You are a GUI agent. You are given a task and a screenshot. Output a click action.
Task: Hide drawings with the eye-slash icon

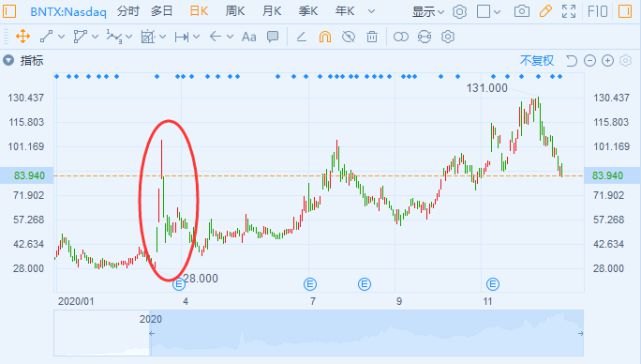[x=348, y=37]
